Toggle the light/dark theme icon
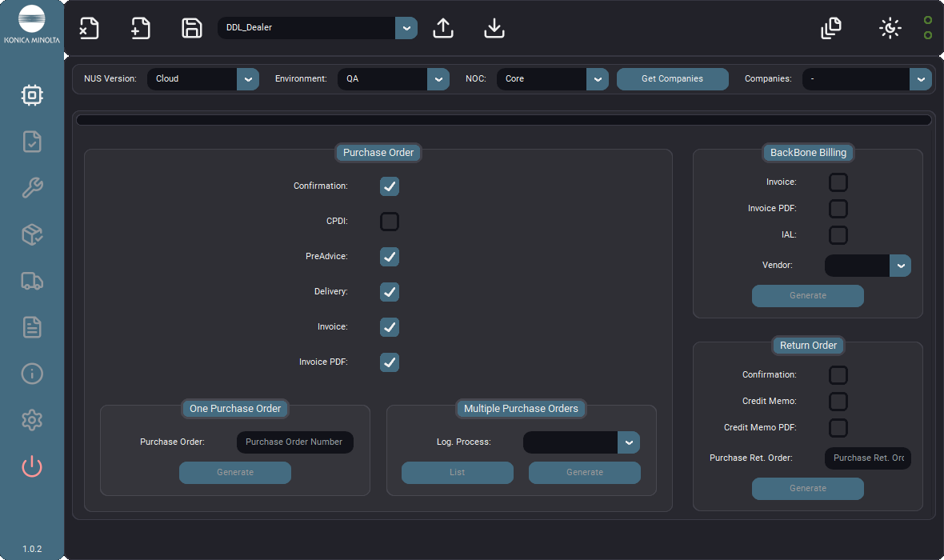 tap(890, 28)
